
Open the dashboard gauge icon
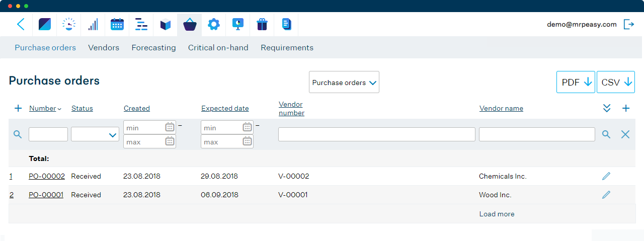69,24
